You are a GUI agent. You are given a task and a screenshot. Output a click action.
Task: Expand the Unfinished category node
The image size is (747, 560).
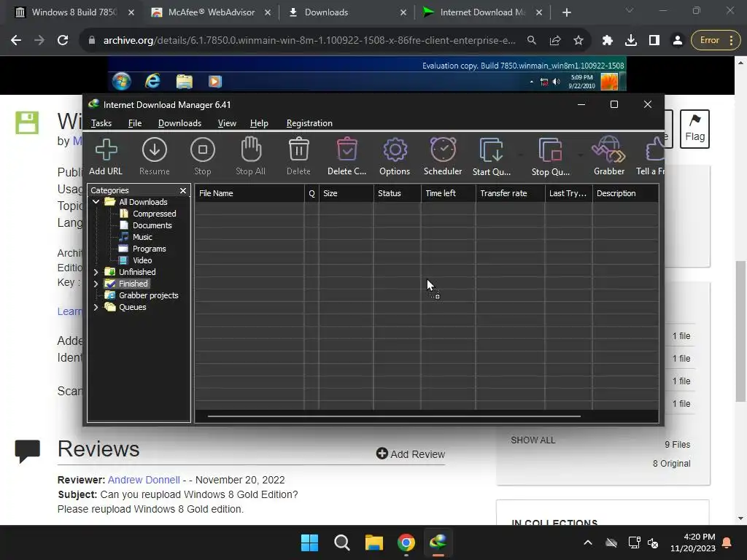coord(96,272)
